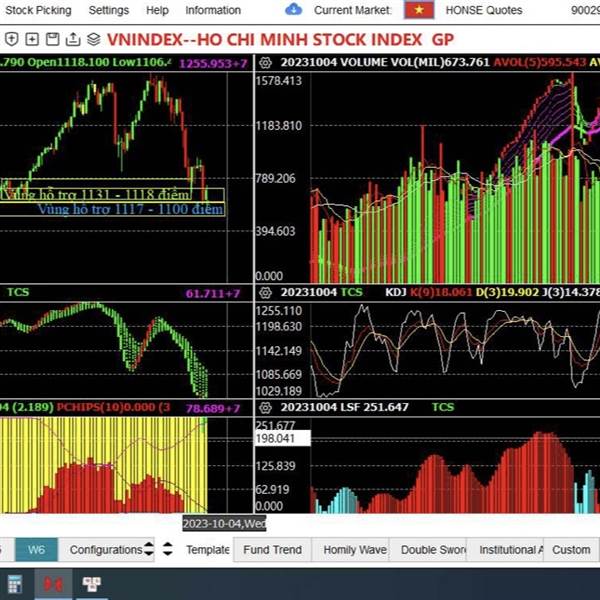
Task: Click the up-down spinner arrows on the Configurations box
Action: tap(148, 549)
